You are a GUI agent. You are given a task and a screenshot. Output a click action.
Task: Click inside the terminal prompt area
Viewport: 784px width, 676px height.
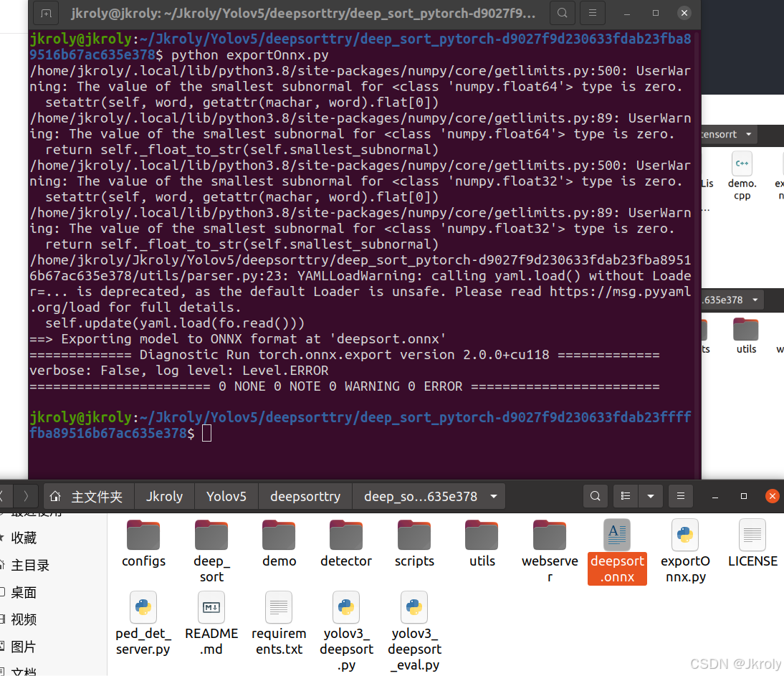(x=207, y=433)
